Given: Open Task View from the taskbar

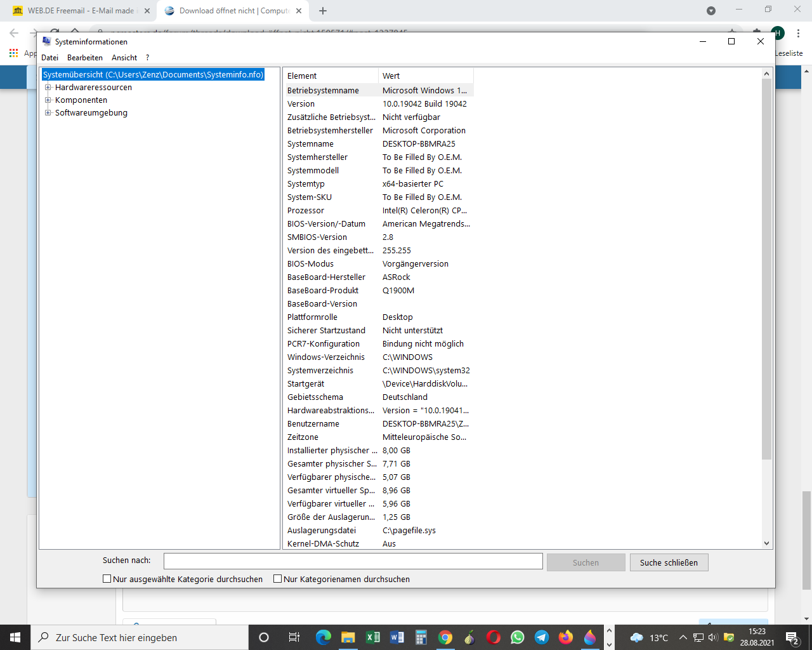Looking at the screenshot, I should 294,637.
